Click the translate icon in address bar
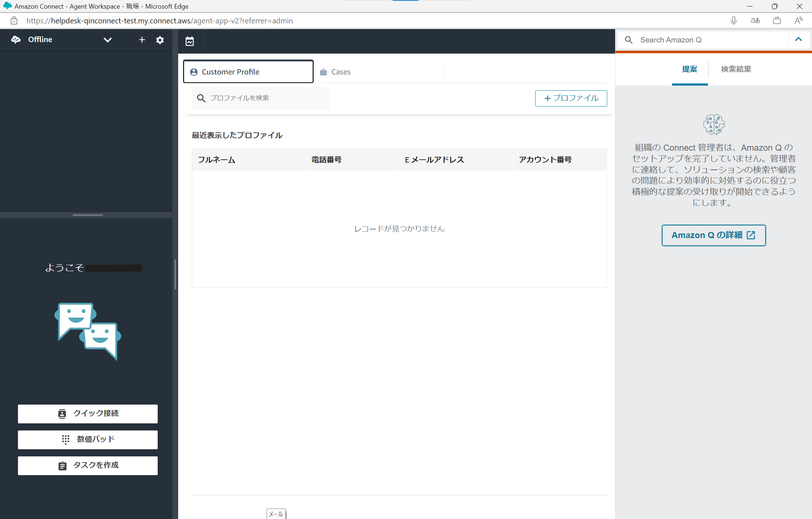 click(755, 21)
